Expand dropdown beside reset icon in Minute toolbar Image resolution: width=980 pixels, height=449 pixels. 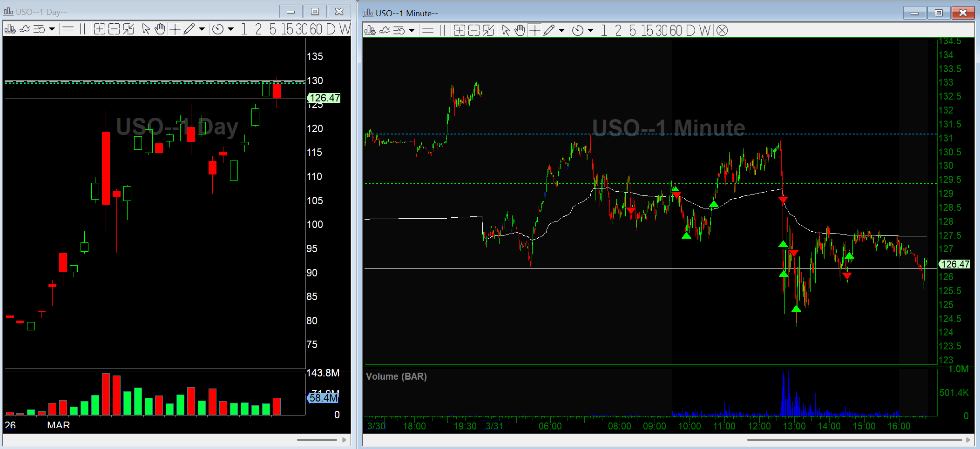(x=412, y=30)
